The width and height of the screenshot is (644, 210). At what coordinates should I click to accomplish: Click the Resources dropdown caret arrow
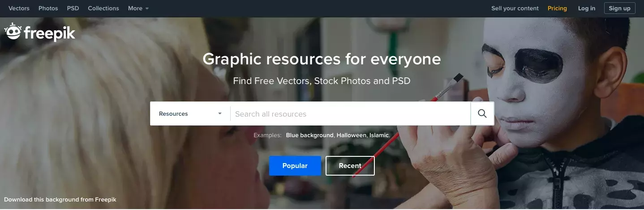[220, 113]
